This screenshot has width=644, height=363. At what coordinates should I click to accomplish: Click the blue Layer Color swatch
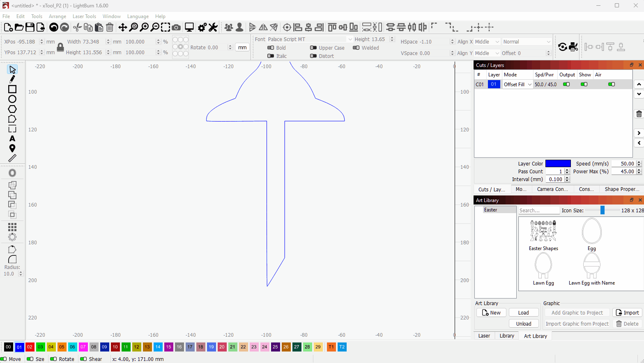point(558,164)
